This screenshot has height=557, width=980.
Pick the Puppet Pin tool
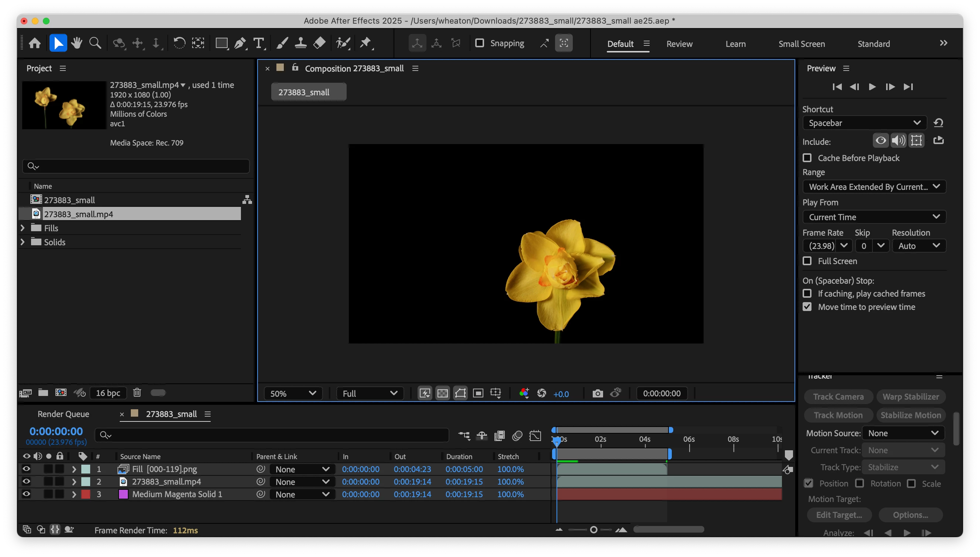coord(365,43)
